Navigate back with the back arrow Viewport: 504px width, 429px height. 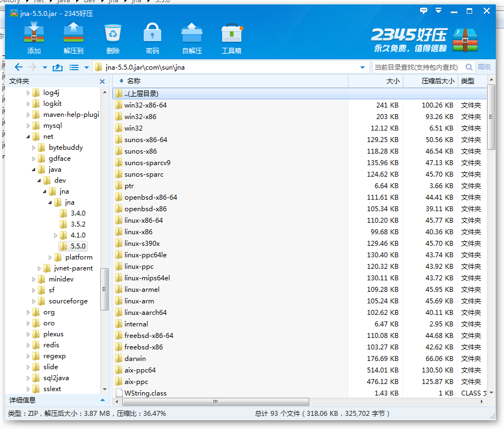(x=18, y=66)
